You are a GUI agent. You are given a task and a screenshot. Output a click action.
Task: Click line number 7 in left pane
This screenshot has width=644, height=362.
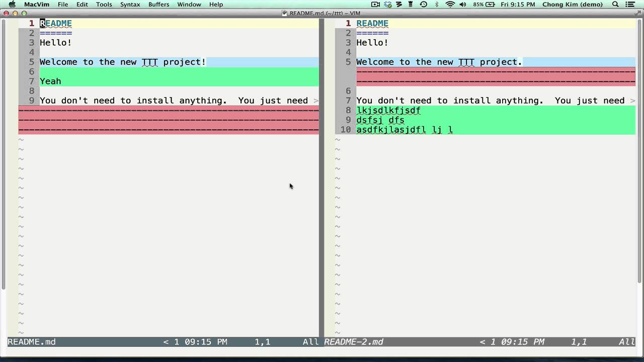[x=31, y=81]
